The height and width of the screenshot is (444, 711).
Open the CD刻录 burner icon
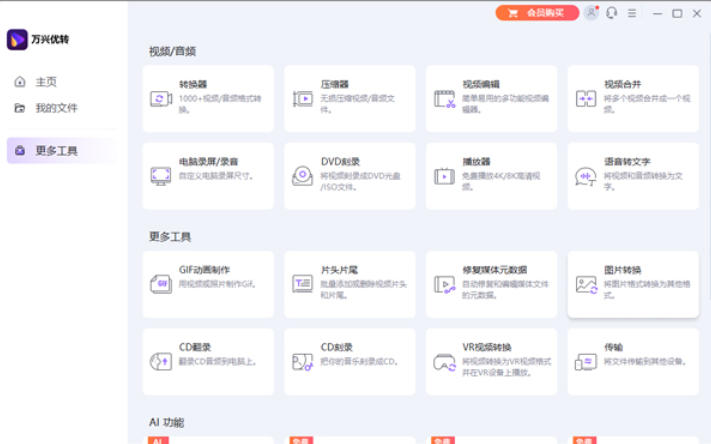(x=302, y=362)
